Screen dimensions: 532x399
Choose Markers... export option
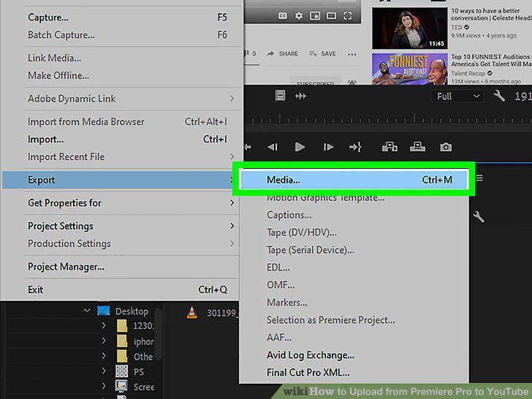[x=354, y=303]
